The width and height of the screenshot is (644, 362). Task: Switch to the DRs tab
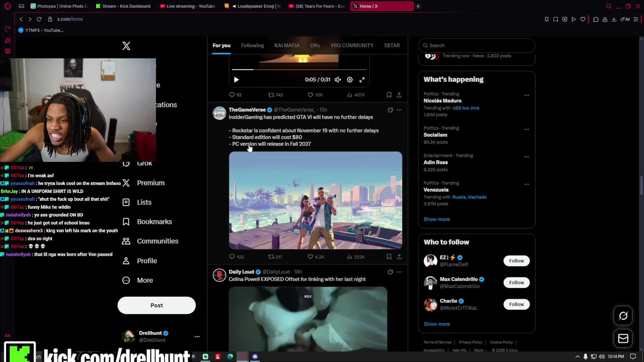tap(315, 45)
